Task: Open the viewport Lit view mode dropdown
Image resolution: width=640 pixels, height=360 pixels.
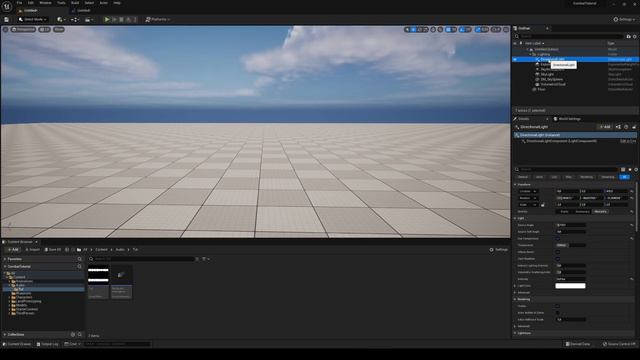Action: 44,29
